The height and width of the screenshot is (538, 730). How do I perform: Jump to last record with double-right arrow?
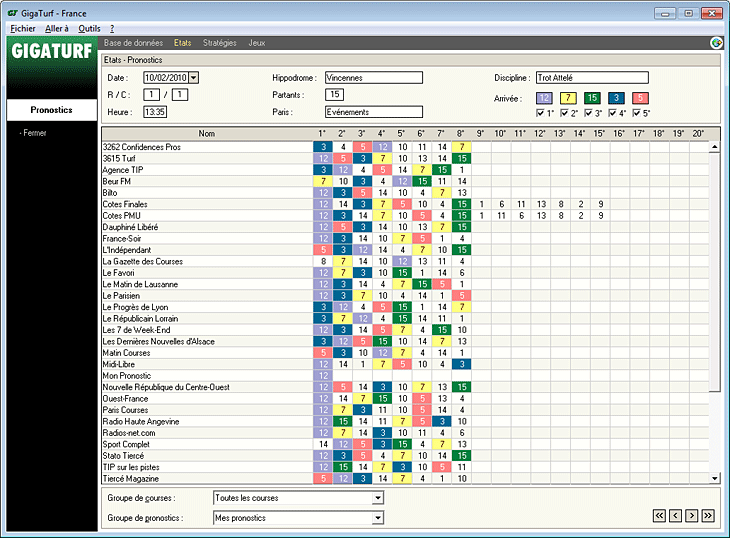[x=708, y=515]
